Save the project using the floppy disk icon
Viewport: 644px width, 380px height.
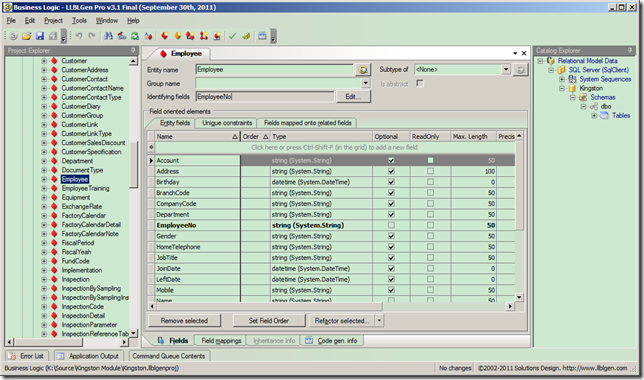[40, 36]
